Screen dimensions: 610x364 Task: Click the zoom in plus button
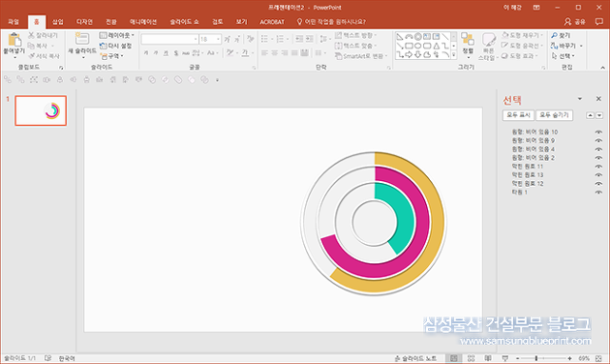[x=569, y=358]
